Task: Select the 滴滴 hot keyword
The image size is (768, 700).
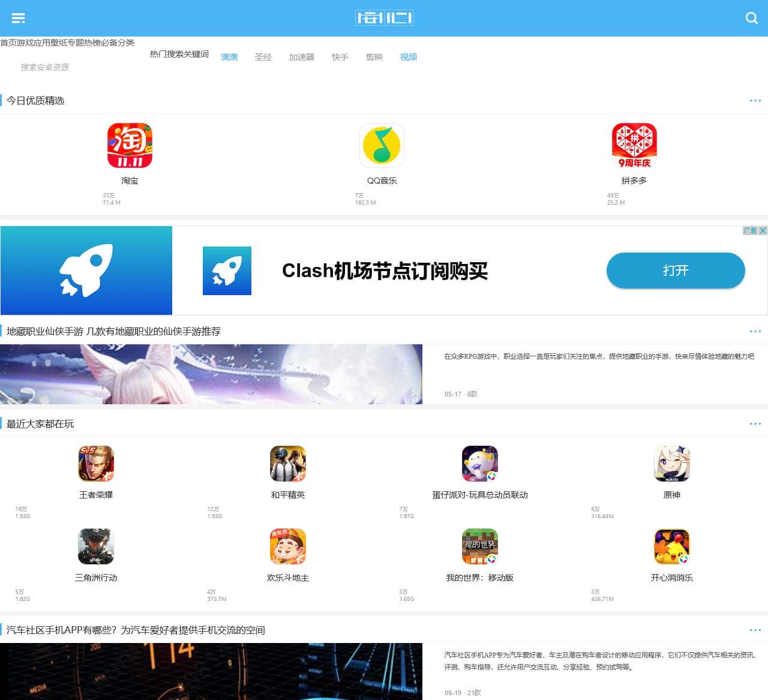Action: pyautogui.click(x=229, y=57)
